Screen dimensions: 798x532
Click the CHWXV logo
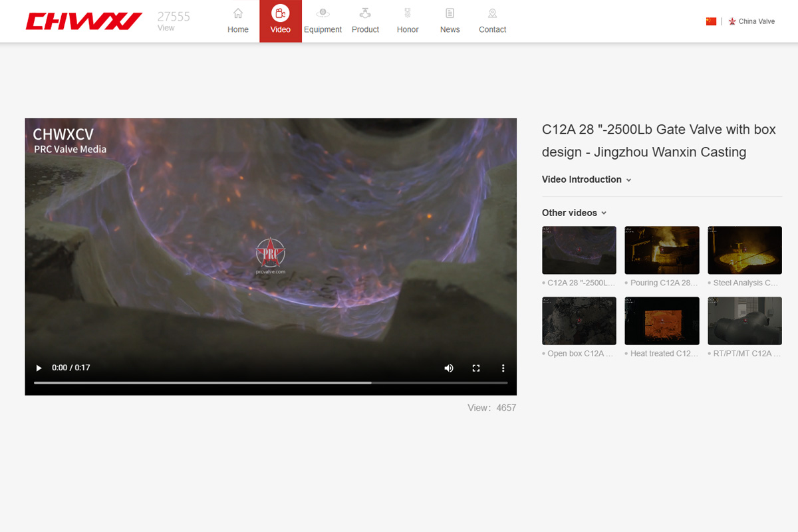click(84, 21)
